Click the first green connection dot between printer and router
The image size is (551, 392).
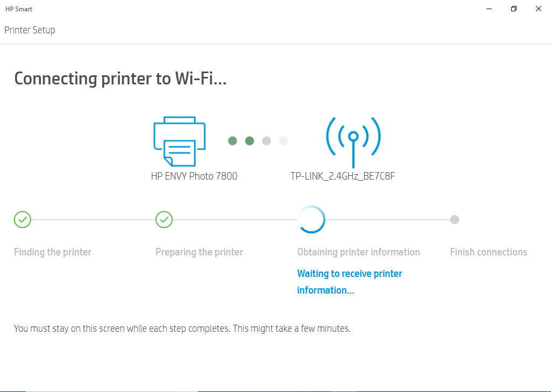232,140
